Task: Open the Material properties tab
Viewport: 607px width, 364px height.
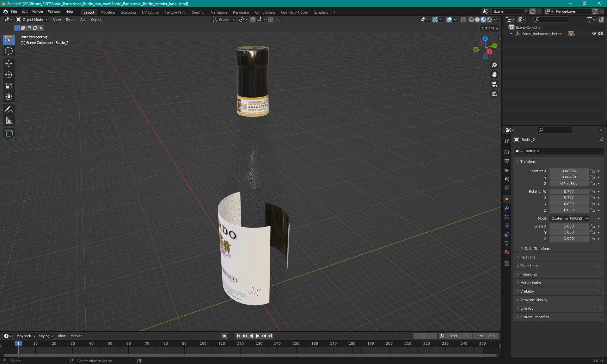Action: pos(507,252)
